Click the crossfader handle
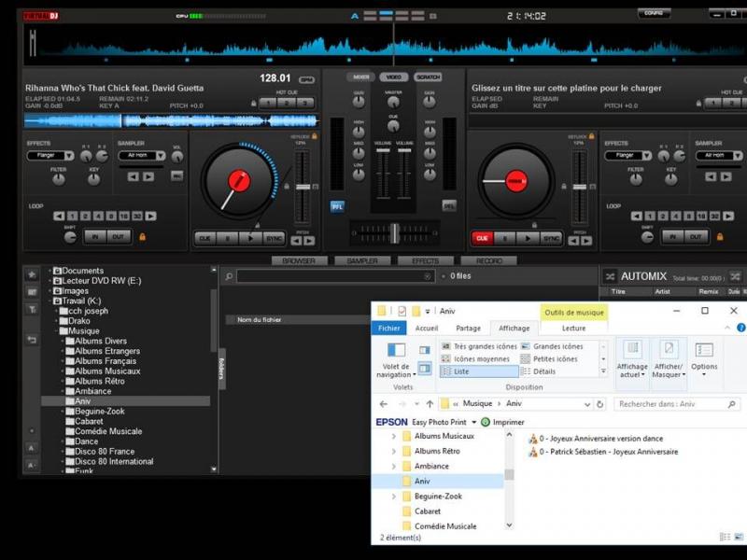 coord(395,233)
